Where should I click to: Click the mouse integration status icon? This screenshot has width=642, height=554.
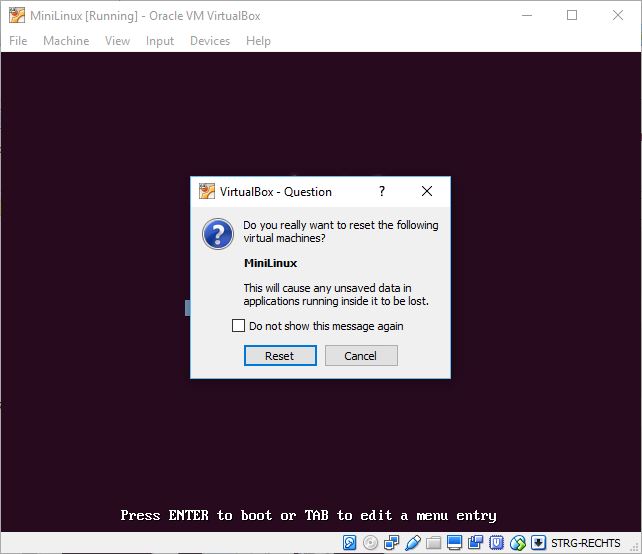tap(518, 543)
